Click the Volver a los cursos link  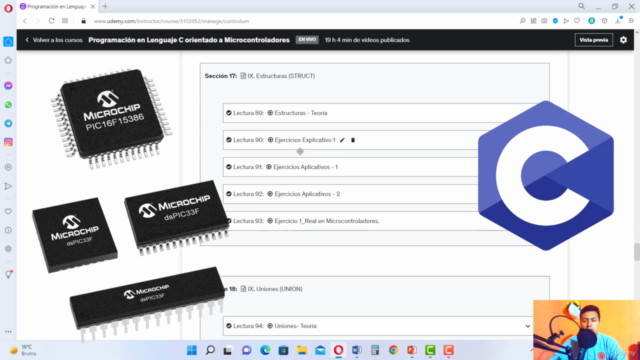pyautogui.click(x=54, y=40)
